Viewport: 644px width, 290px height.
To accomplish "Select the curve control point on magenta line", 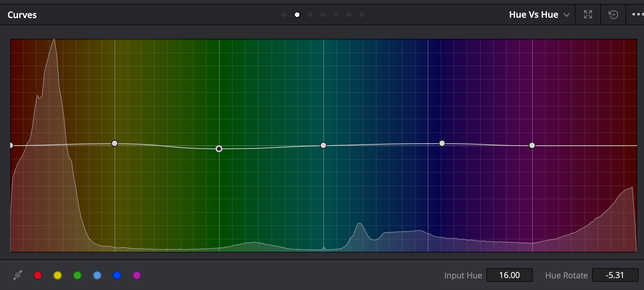I will [532, 145].
